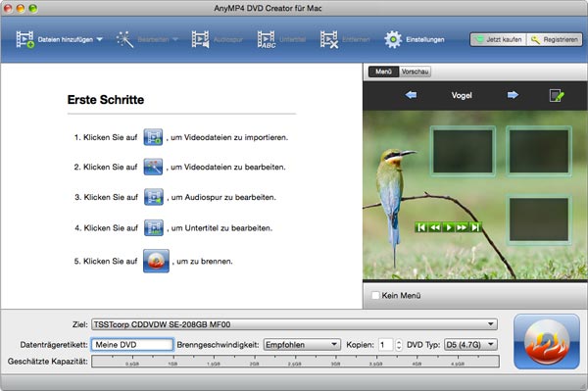
Task: Open Einstellungen gear icon
Action: coord(393,39)
